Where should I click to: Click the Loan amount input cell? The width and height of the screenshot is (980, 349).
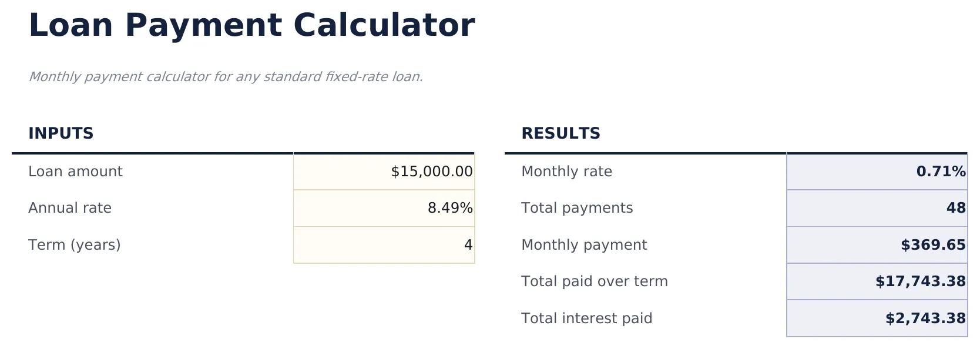coord(384,172)
